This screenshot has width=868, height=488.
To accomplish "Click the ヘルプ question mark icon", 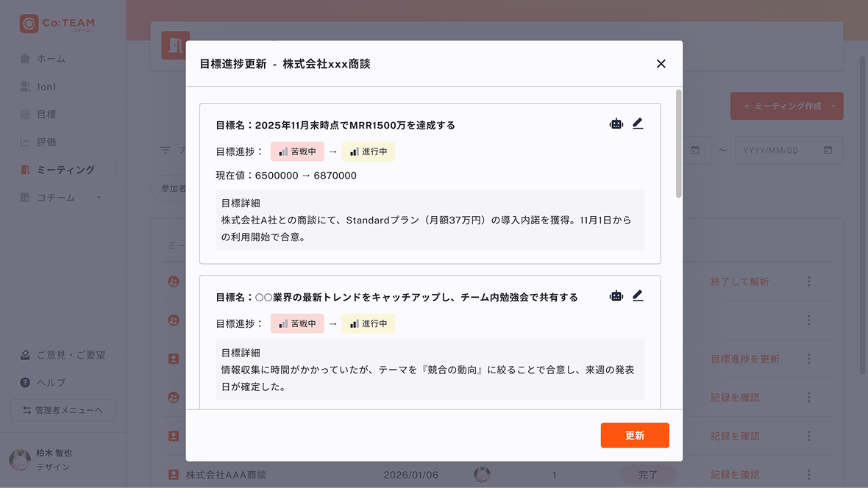I will [x=26, y=382].
